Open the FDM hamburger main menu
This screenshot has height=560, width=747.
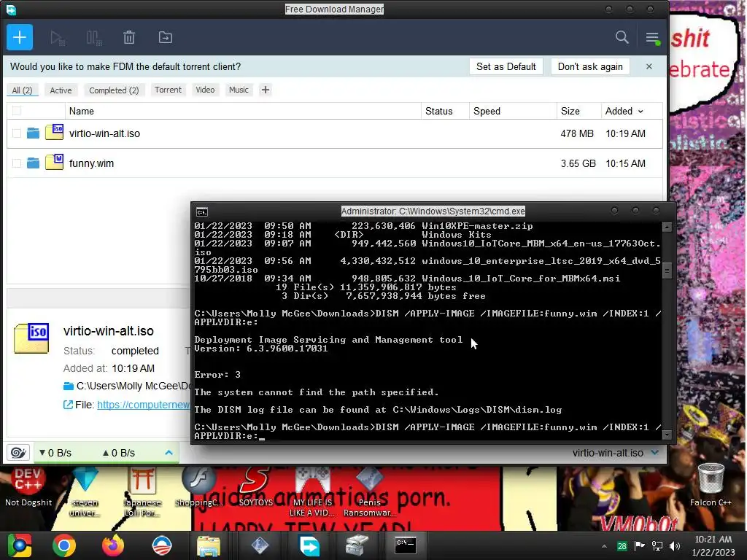point(653,38)
